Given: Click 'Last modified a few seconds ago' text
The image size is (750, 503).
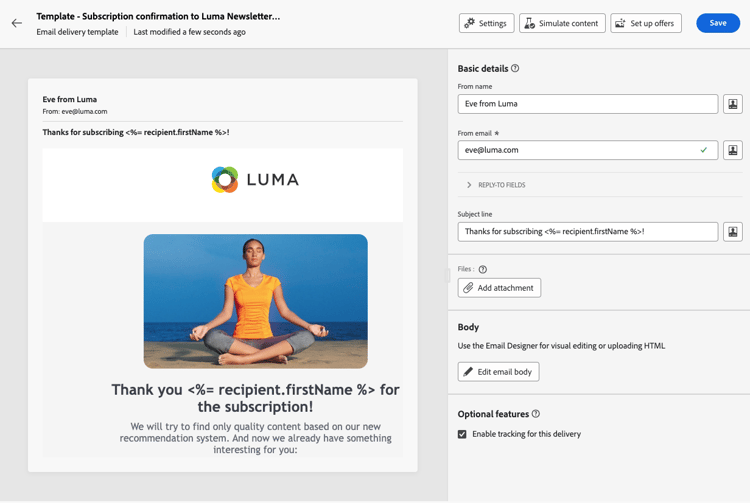Looking at the screenshot, I should pyautogui.click(x=189, y=32).
